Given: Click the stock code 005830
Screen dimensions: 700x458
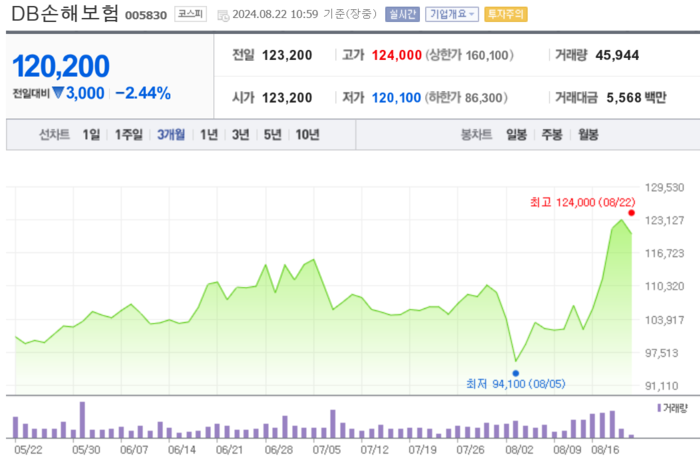Looking at the screenshot, I should point(146,16).
